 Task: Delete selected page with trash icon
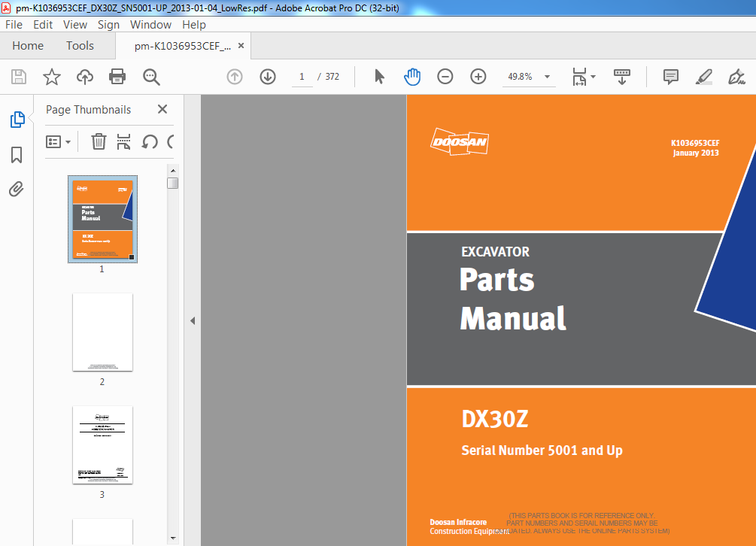99,141
